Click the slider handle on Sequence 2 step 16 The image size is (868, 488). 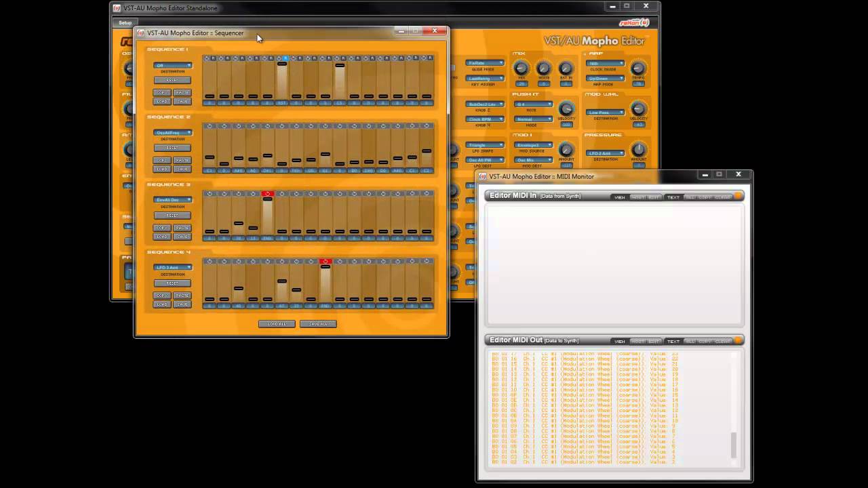pos(427,151)
